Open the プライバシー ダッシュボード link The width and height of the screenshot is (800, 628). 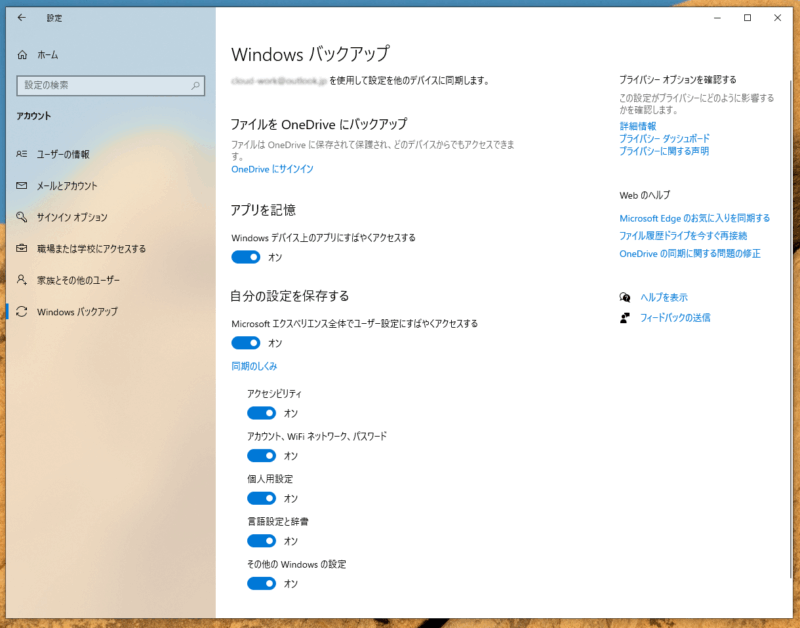click(664, 139)
